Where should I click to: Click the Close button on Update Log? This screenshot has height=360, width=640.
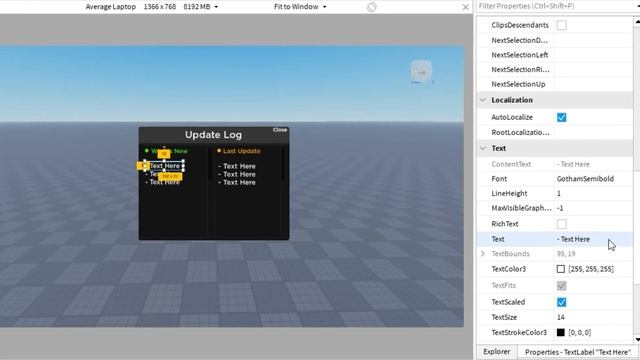(280, 130)
